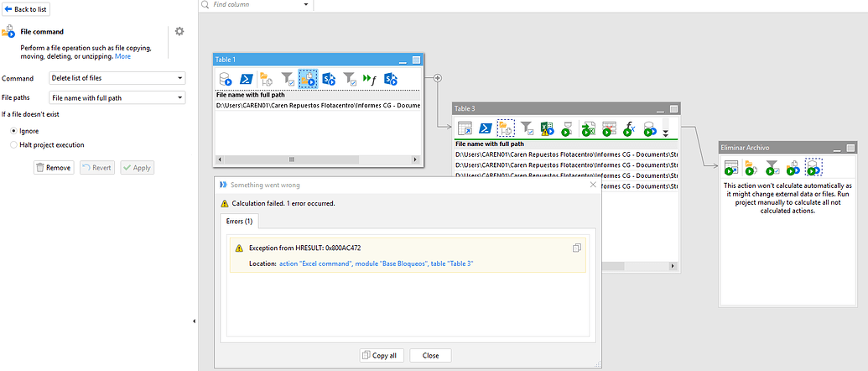Screen dimensions: 868x371
Task: Click Table 1 scrollbar right arrow
Action: pos(416,159)
